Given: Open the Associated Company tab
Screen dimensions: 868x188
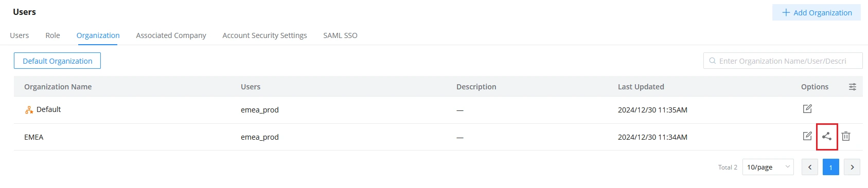Looking at the screenshot, I should (x=171, y=35).
